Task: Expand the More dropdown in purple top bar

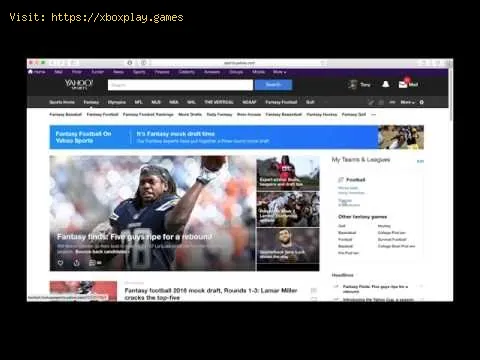Action: point(279,72)
